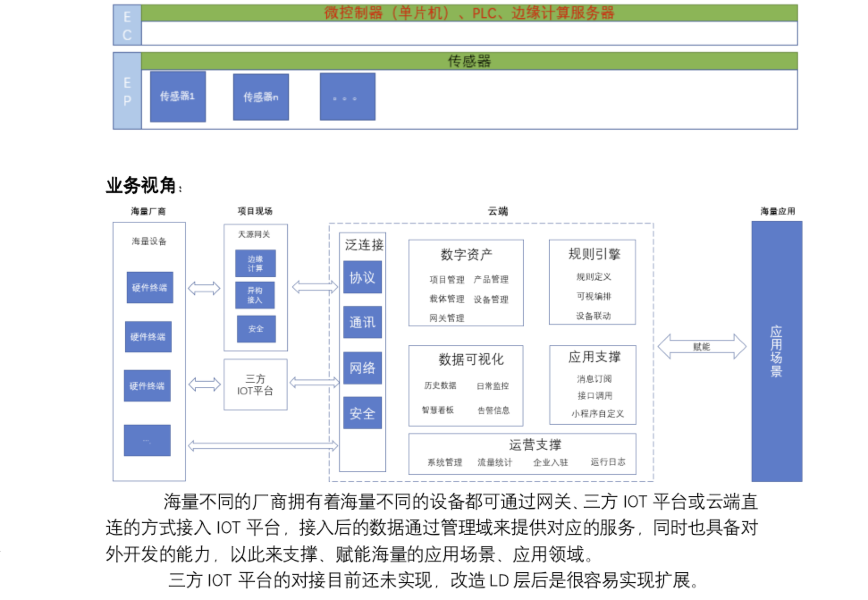Select 小程序自定义 text
This screenshot has height=600, width=868.
598,414
